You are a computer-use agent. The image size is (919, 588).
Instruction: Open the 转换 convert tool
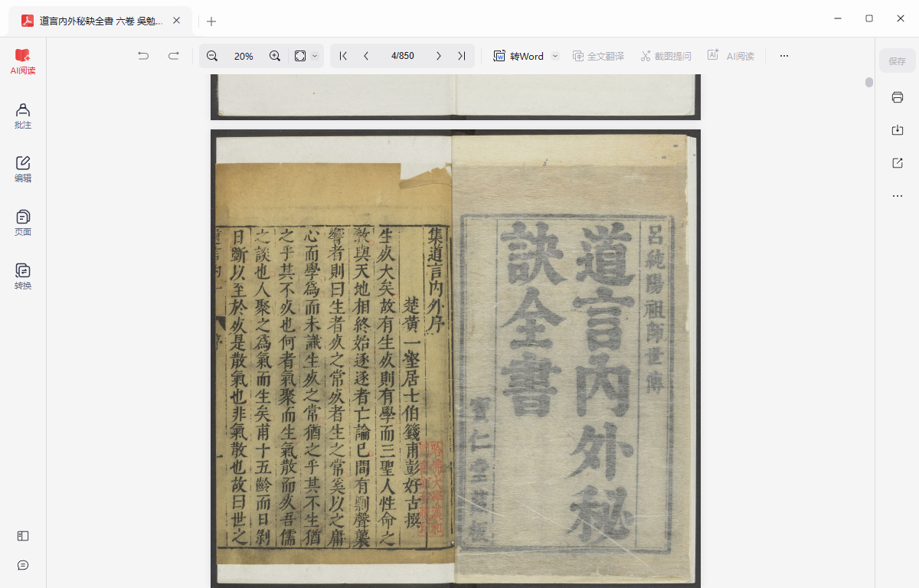[x=23, y=276]
